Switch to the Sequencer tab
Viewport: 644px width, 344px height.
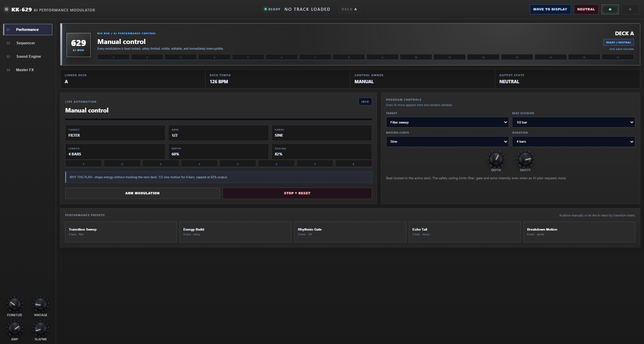[28, 43]
